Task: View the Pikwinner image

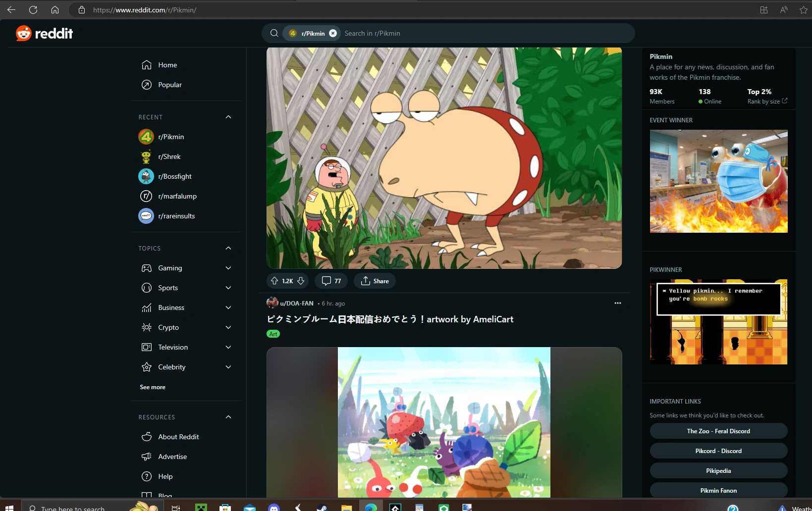Action: [718, 322]
